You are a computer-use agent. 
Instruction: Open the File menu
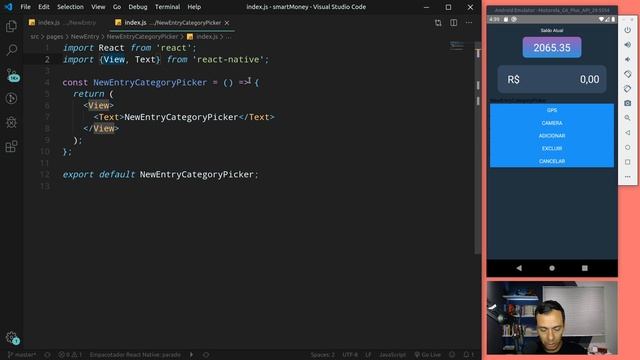click(25, 7)
